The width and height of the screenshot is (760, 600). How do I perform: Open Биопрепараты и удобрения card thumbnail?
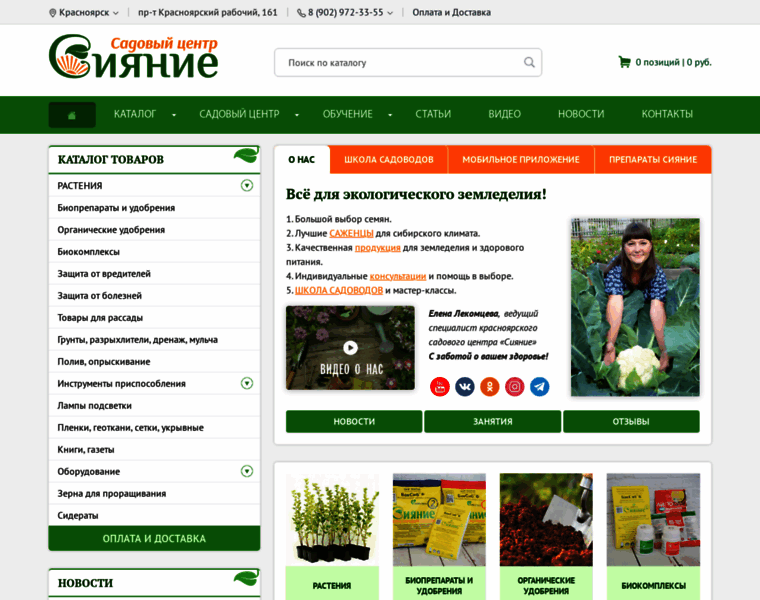pyautogui.click(x=439, y=520)
